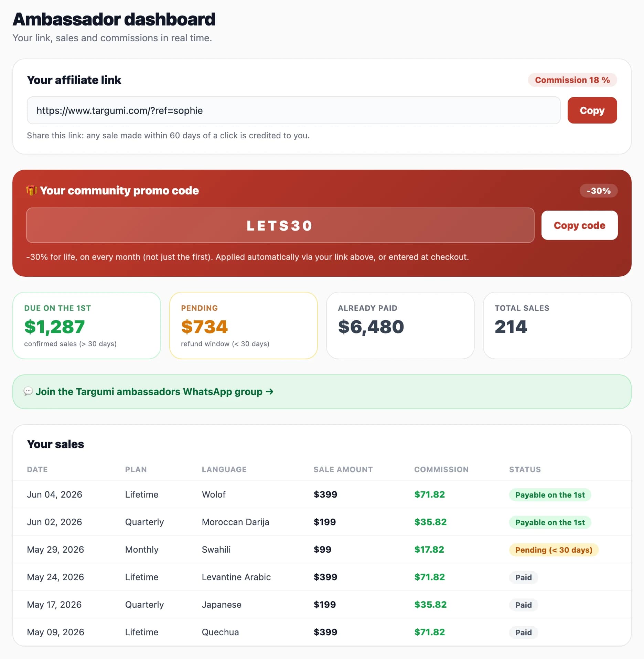
Task: Click the Your affiliate link heading
Action: coord(74,80)
